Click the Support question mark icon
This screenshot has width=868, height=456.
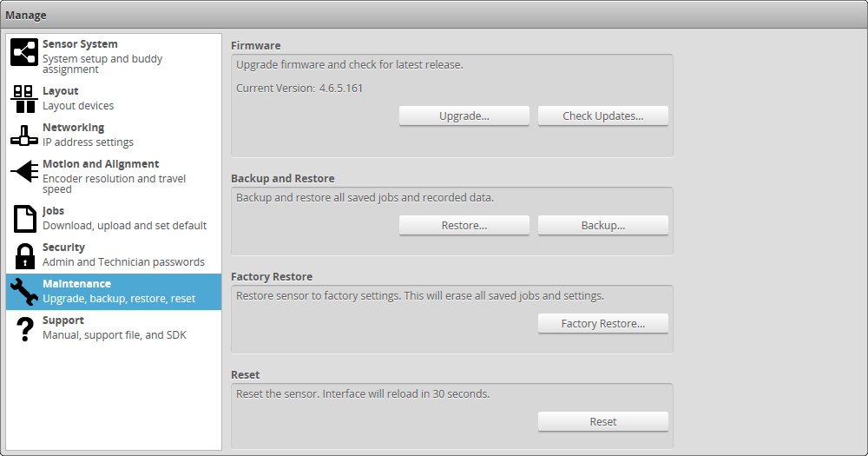coord(24,328)
